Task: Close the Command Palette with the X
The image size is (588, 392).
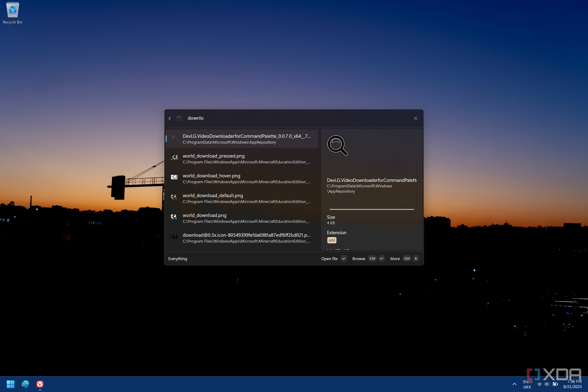Action: (416, 118)
